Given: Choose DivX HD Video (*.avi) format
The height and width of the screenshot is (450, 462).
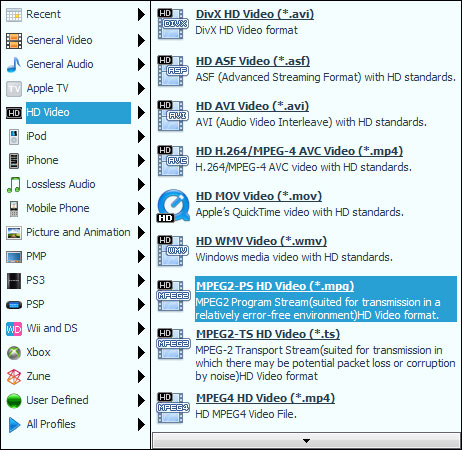Looking at the screenshot, I should click(255, 14).
